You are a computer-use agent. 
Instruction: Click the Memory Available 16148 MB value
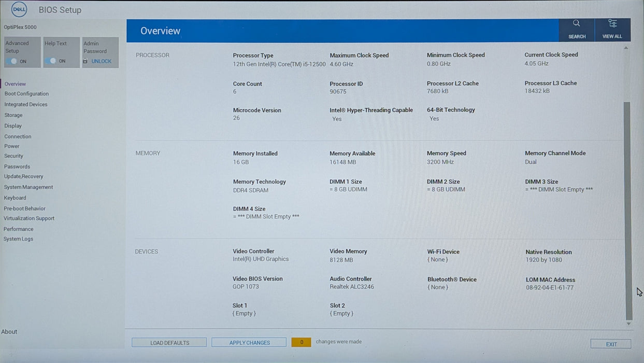tap(343, 162)
